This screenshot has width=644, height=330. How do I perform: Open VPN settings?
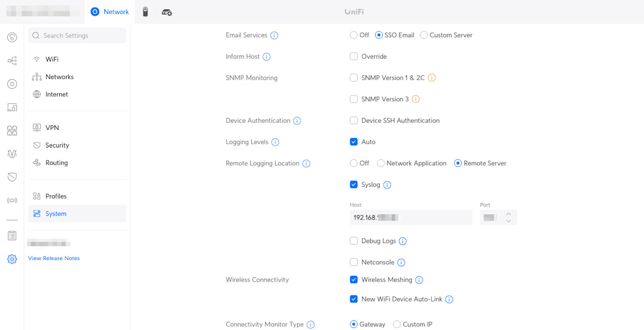pyautogui.click(x=77, y=128)
